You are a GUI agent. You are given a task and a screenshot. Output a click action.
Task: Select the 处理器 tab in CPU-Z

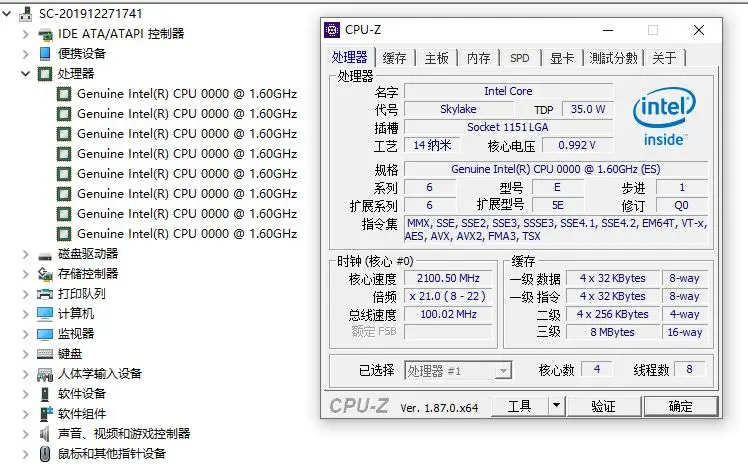350,57
